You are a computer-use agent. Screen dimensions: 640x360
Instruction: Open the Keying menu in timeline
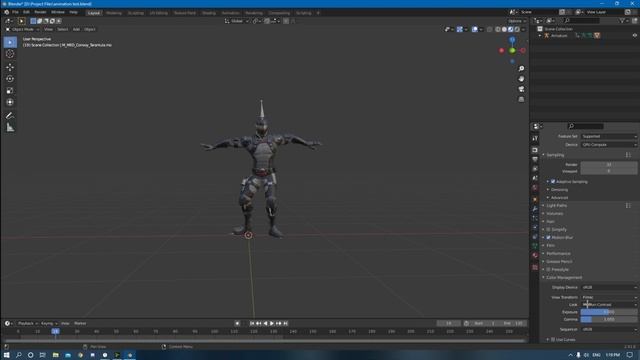click(x=49, y=323)
